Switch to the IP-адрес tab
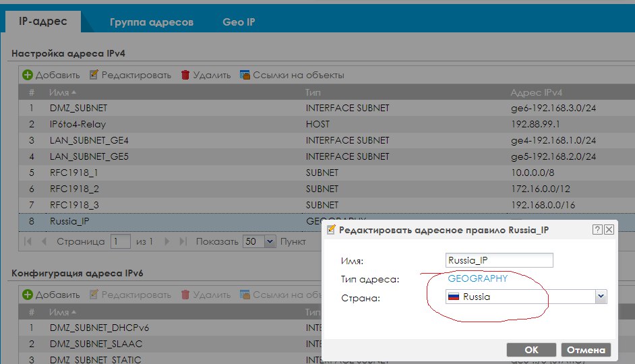635x364 pixels. pos(42,22)
